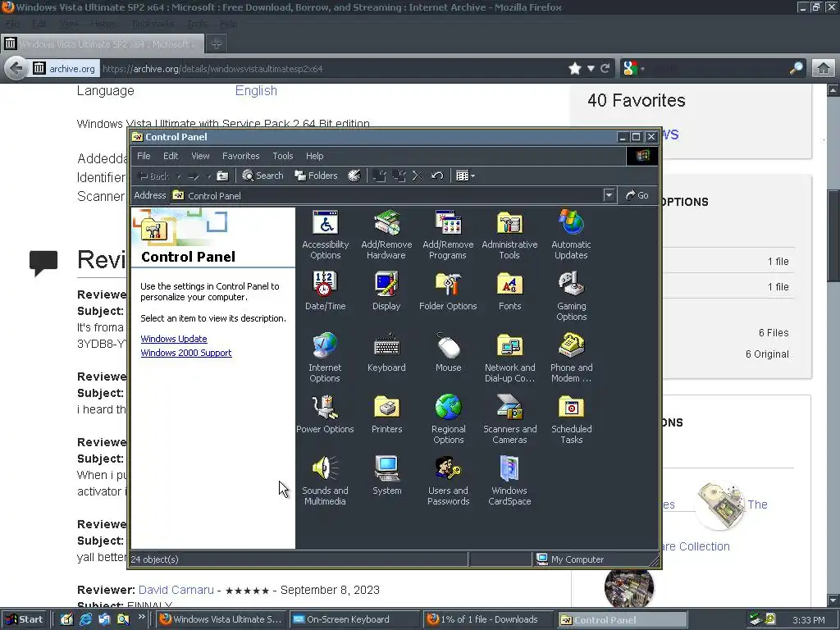
Task: Toggle the Folders pane button
Action: click(x=316, y=176)
